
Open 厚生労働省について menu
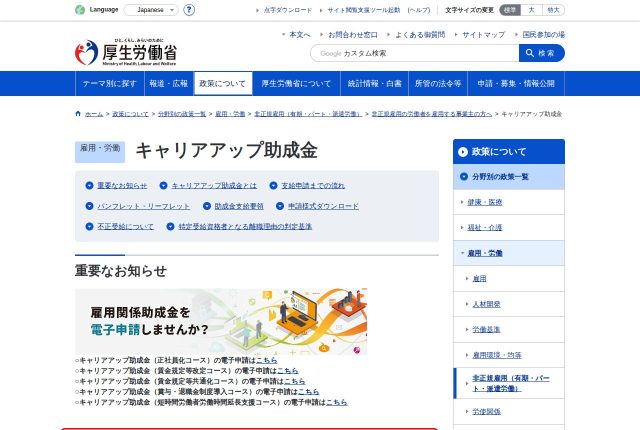pos(296,84)
